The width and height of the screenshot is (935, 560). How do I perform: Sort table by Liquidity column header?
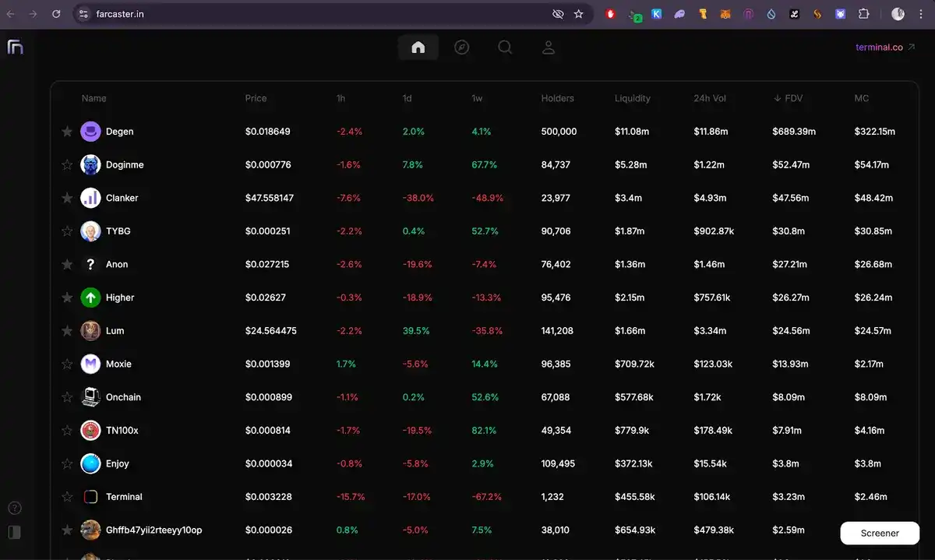click(x=632, y=98)
